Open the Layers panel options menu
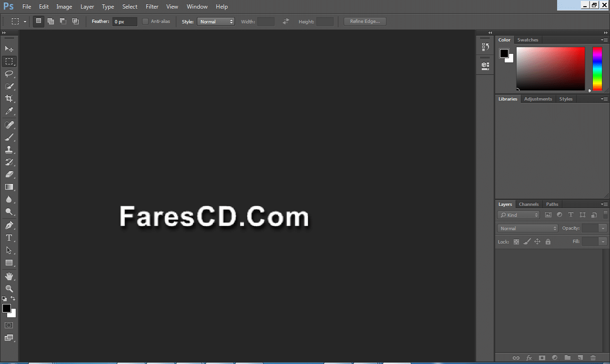 [604, 204]
